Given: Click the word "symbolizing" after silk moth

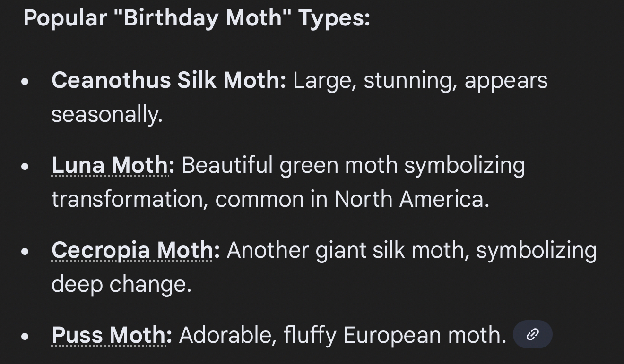Looking at the screenshot, I should [x=536, y=250].
